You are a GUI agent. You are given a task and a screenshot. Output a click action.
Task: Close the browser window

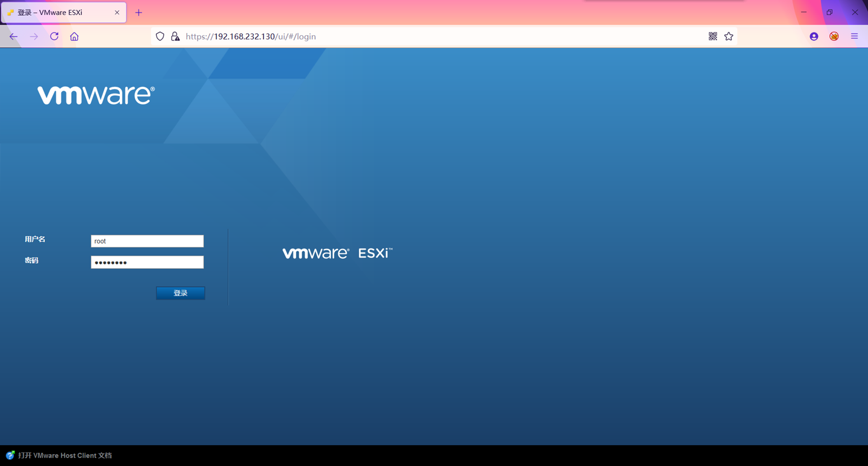[x=855, y=12]
